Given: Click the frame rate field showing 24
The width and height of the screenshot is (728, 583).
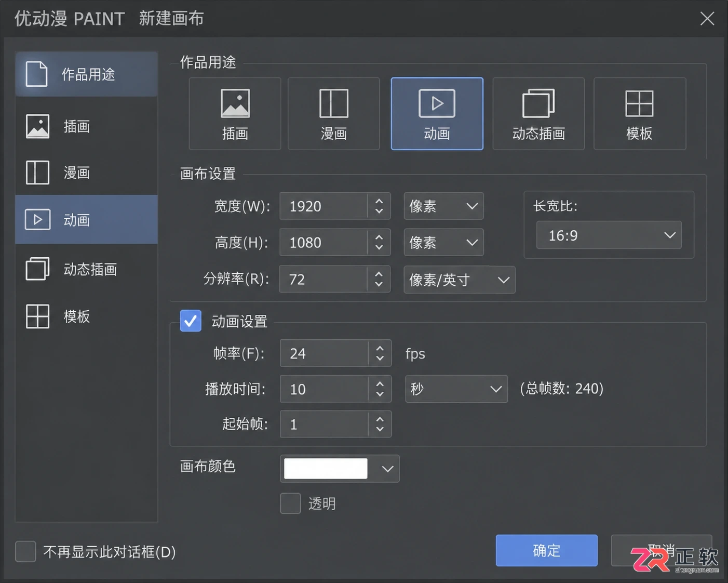Looking at the screenshot, I should tap(325, 353).
